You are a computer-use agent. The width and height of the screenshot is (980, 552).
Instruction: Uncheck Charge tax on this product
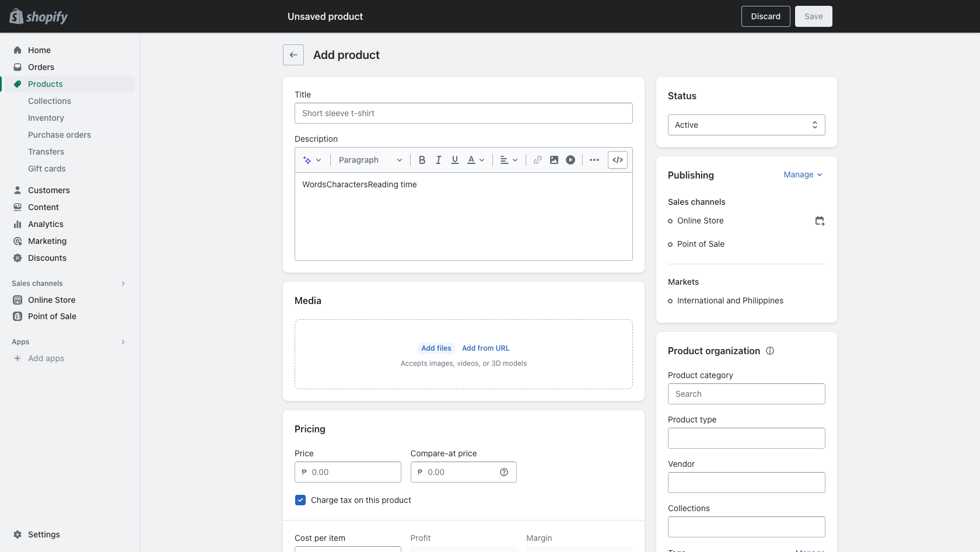tap(300, 500)
